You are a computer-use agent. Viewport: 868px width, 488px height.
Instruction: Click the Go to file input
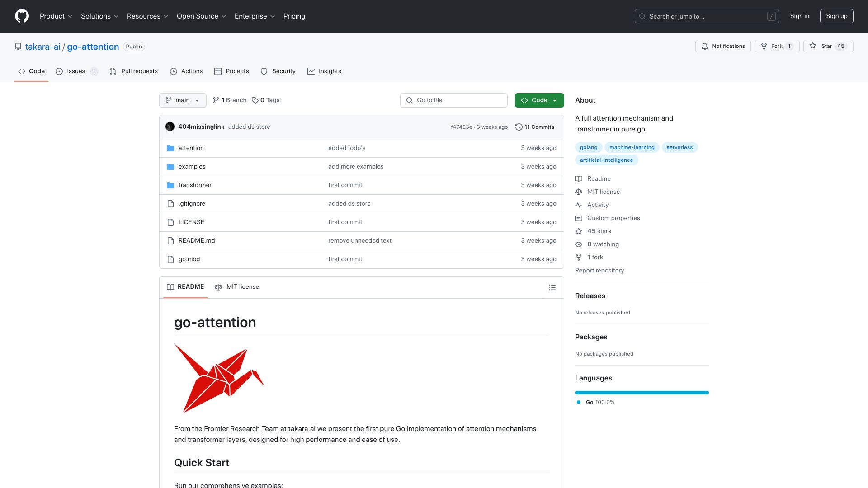tap(454, 100)
